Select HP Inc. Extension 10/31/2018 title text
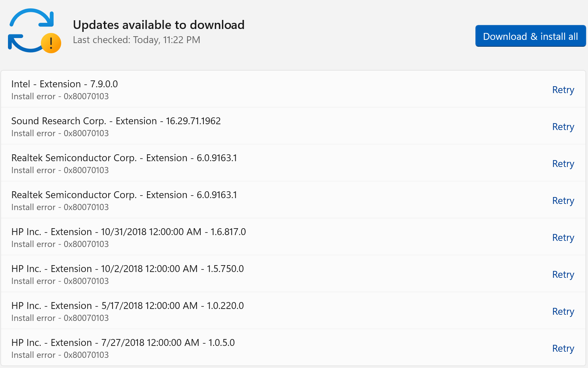Image resolution: width=588 pixels, height=368 pixels. tap(129, 232)
